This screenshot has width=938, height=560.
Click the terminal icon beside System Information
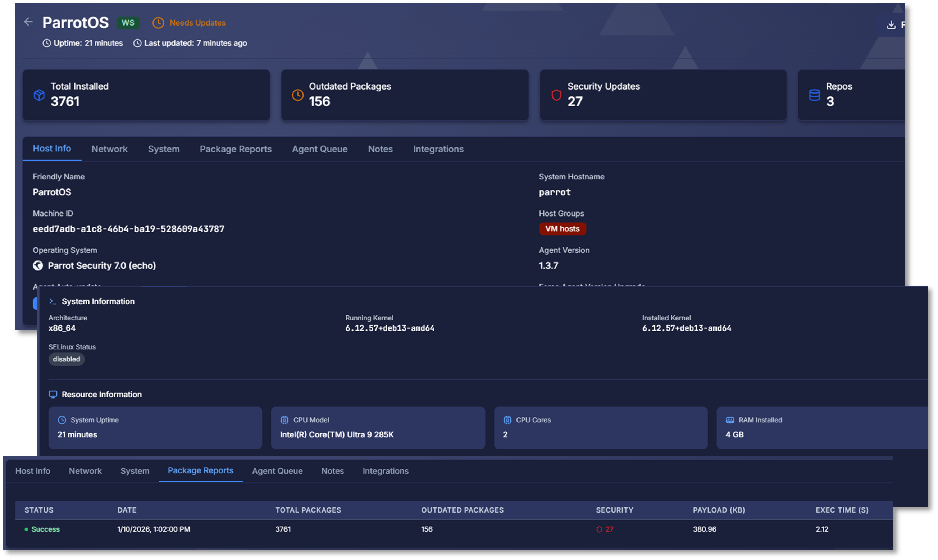pyautogui.click(x=52, y=301)
